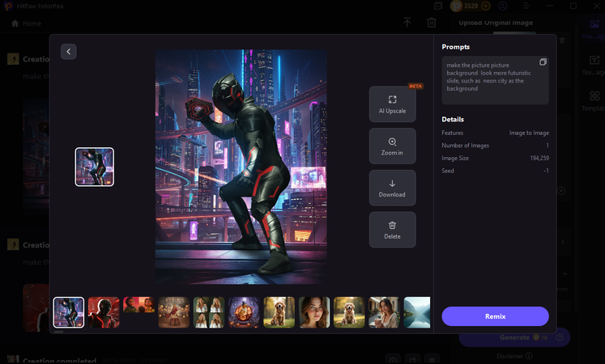The height and width of the screenshot is (364, 605).
Task: Click the Prompts heading
Action: click(456, 47)
